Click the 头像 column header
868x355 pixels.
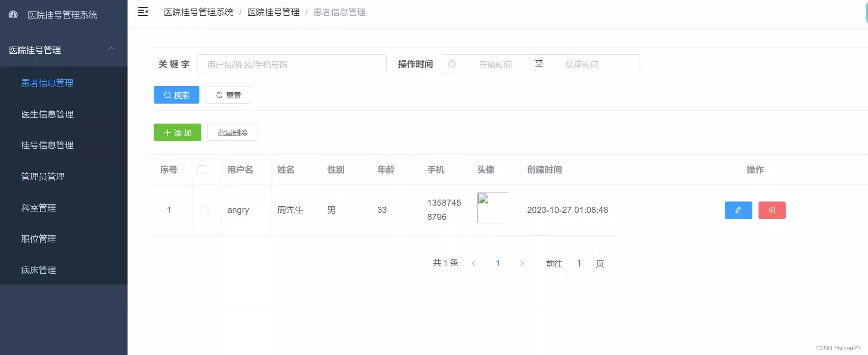[486, 170]
